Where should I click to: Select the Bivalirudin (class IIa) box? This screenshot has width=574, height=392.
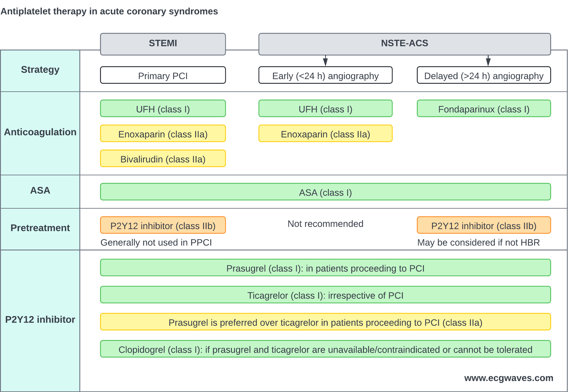tap(163, 158)
